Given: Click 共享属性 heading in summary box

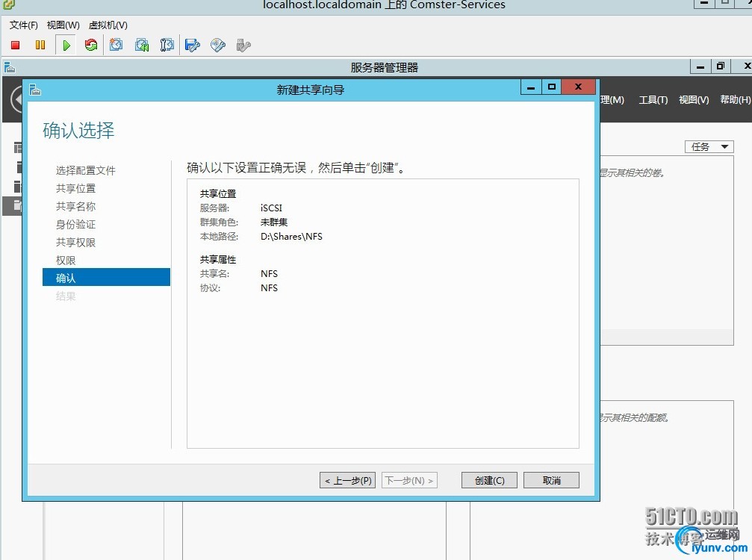Looking at the screenshot, I should 218,259.
